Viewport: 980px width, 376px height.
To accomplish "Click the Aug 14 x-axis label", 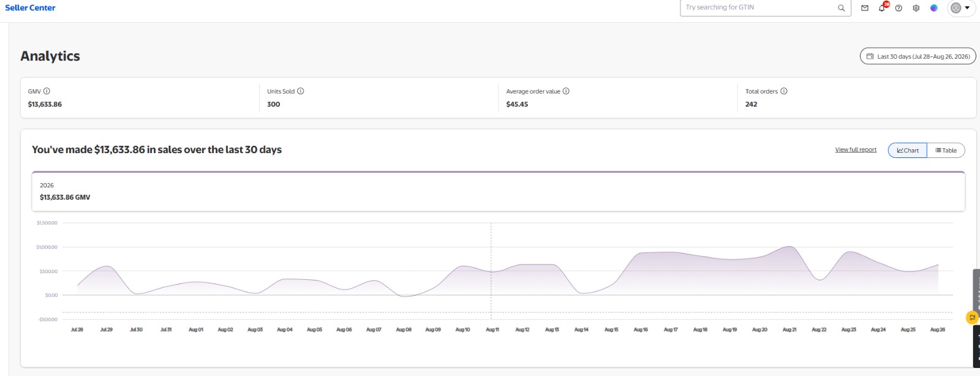I will (x=581, y=329).
